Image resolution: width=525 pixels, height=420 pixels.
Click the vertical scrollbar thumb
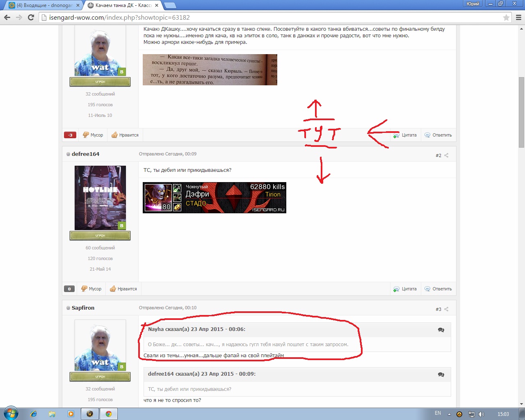tap(521, 112)
